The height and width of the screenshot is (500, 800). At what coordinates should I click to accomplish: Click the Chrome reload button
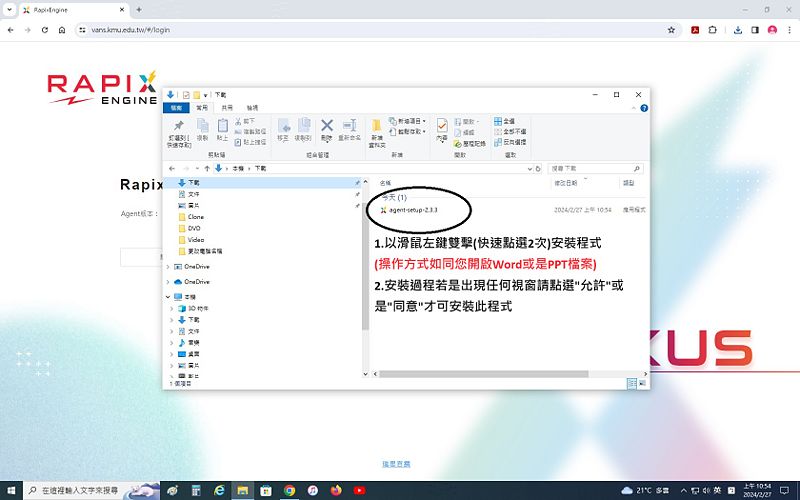[45, 30]
